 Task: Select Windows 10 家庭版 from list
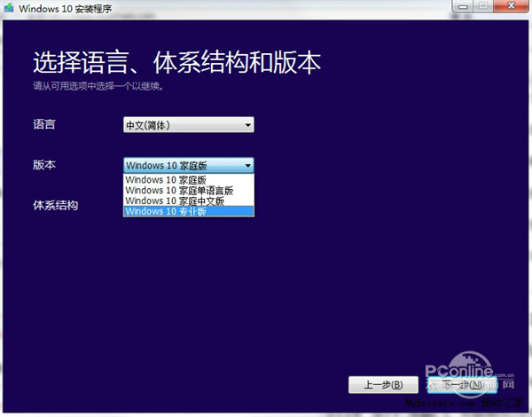(x=189, y=179)
